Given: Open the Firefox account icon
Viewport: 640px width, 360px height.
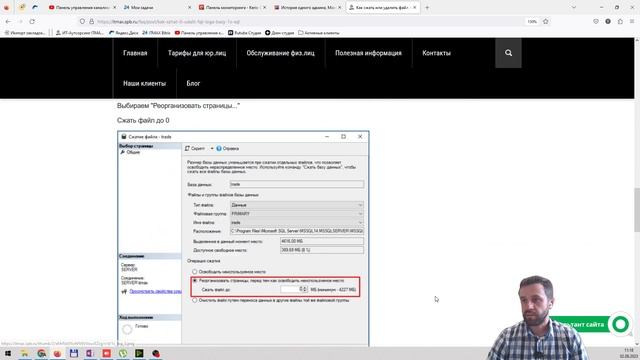Looking at the screenshot, I should click(x=608, y=21).
